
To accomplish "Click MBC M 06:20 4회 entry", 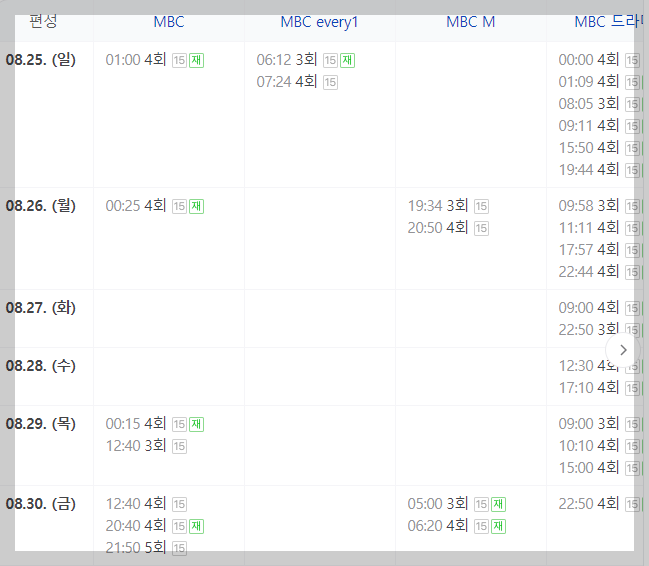I will (438, 526).
